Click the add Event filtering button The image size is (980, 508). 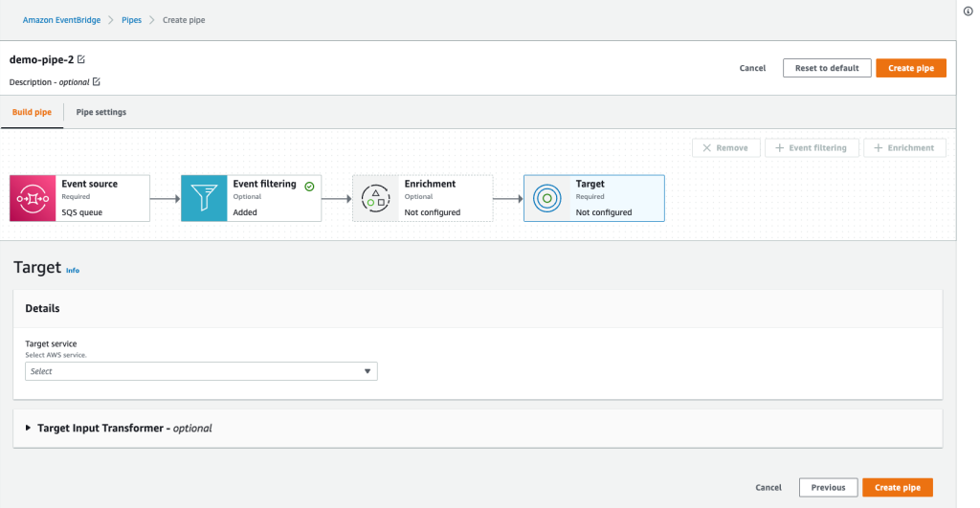coord(812,148)
